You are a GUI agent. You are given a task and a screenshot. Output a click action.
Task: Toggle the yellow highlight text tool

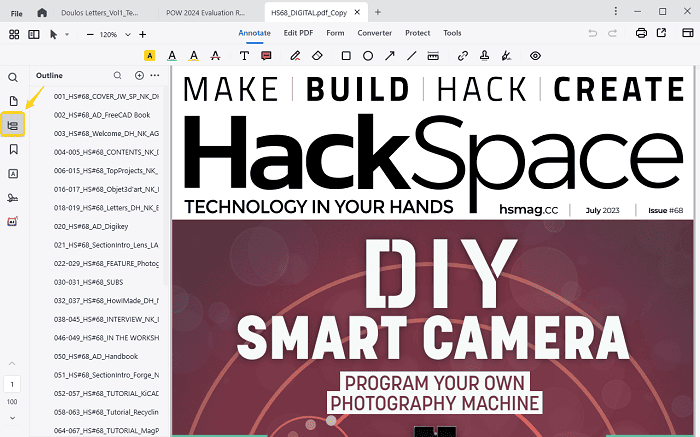click(149, 56)
